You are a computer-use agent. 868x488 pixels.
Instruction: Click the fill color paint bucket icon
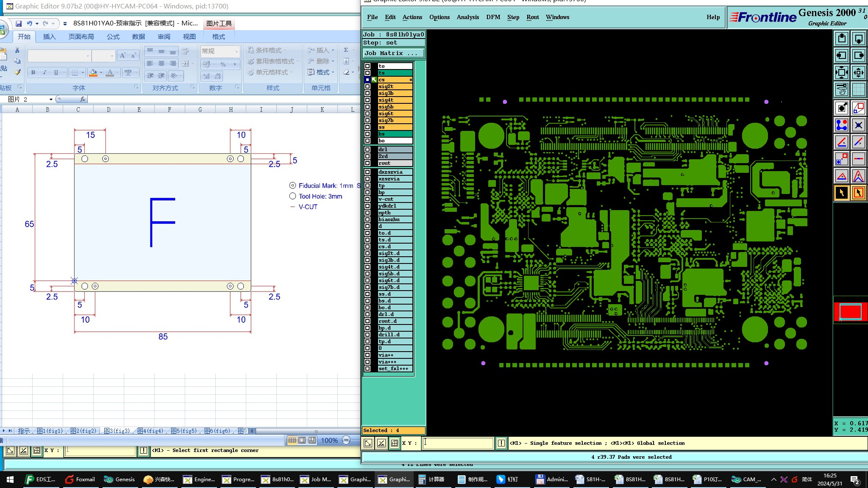(93, 72)
